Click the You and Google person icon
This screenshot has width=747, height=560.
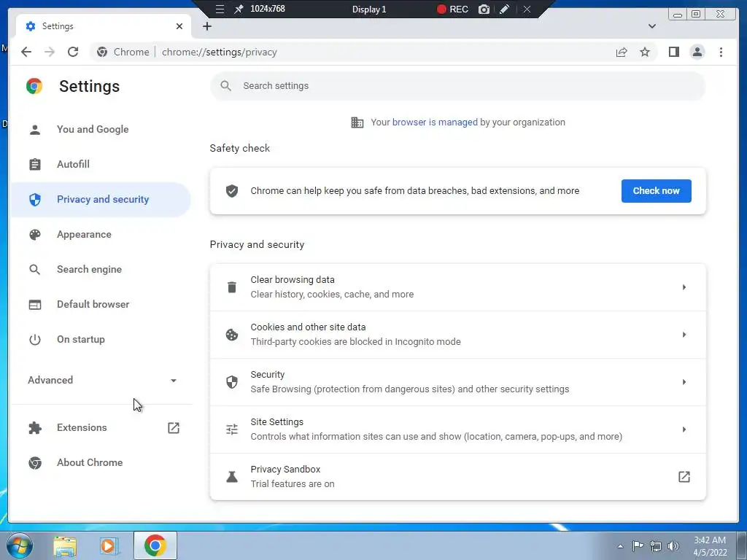(35, 130)
